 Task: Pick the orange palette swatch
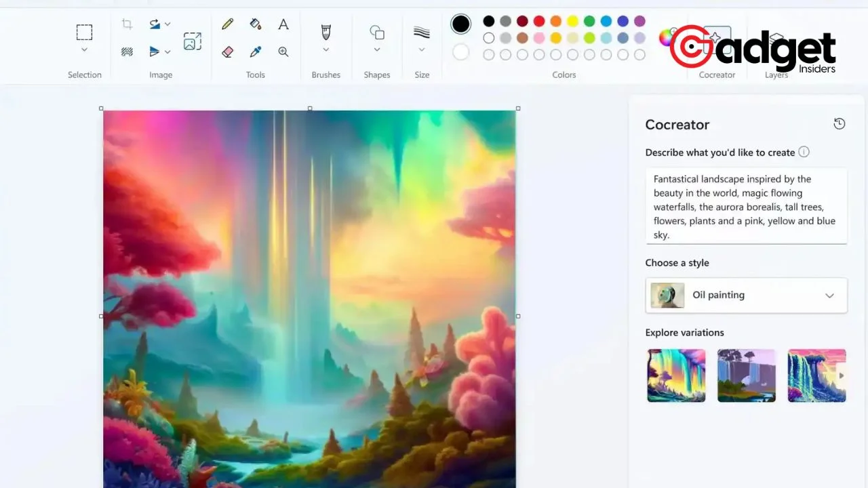point(556,21)
